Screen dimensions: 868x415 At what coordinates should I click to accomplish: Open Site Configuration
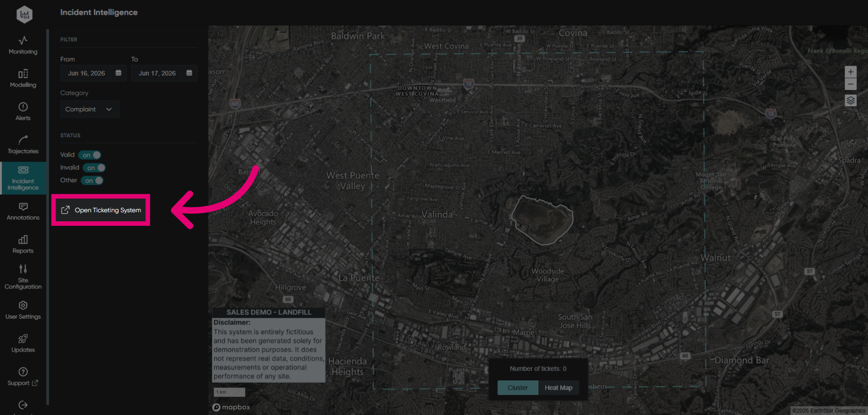click(23, 277)
